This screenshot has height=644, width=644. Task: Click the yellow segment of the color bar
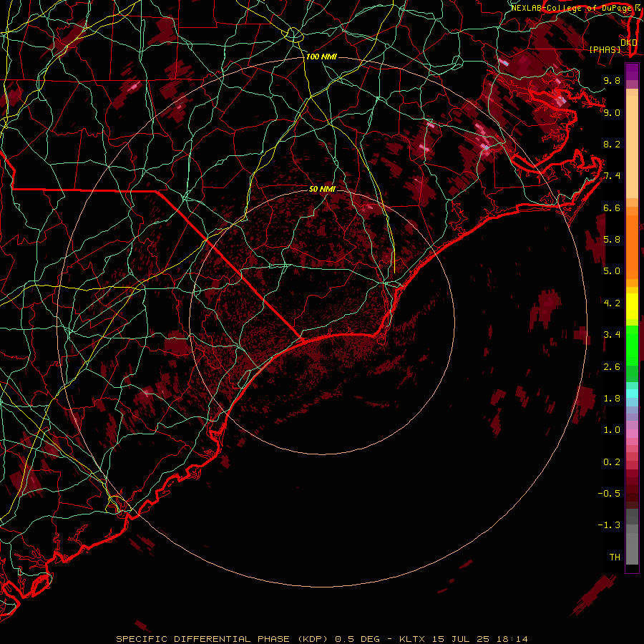point(632,306)
